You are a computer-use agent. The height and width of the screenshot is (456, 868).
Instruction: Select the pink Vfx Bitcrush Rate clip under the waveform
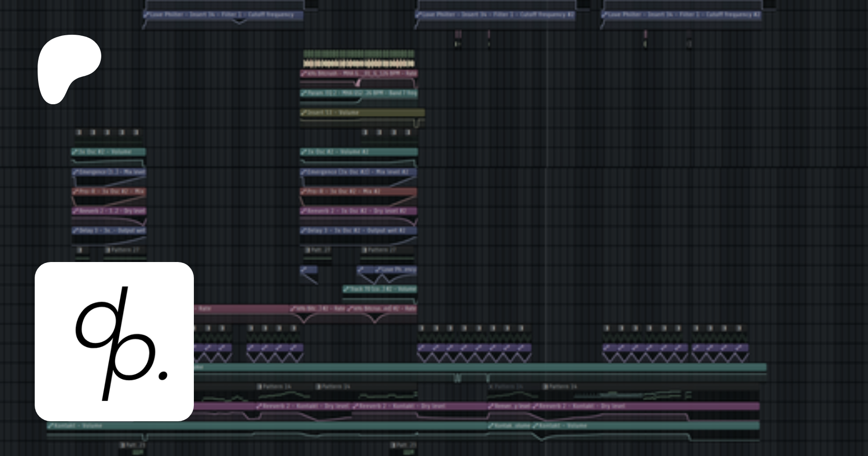[x=359, y=74]
